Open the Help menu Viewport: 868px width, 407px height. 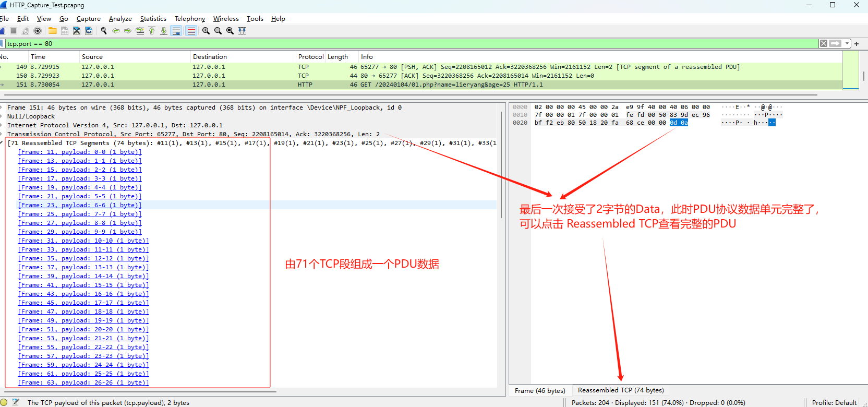[278, 19]
